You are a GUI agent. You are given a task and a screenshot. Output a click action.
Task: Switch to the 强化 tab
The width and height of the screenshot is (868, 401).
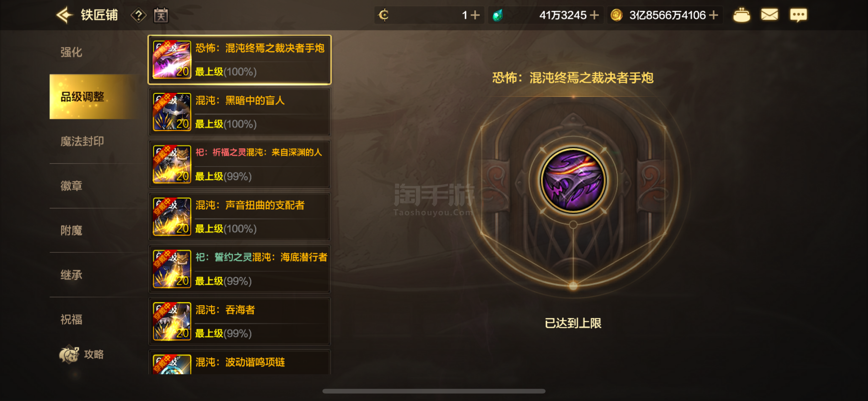pos(71,52)
